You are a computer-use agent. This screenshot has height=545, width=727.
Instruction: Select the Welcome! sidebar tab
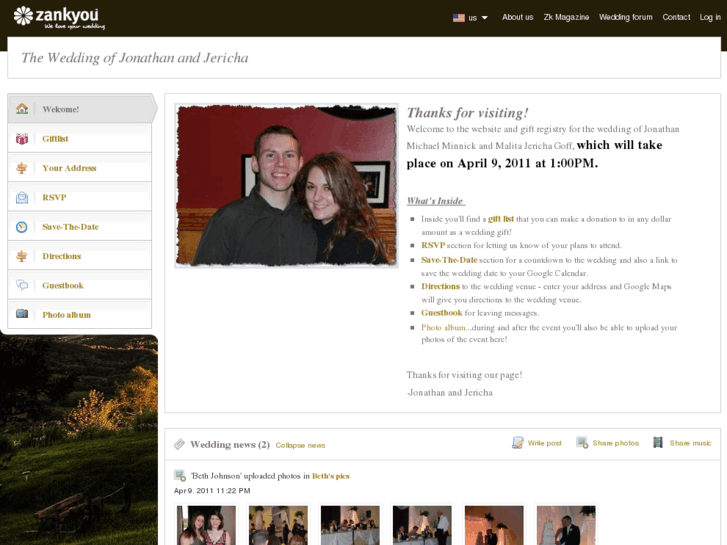click(82, 109)
